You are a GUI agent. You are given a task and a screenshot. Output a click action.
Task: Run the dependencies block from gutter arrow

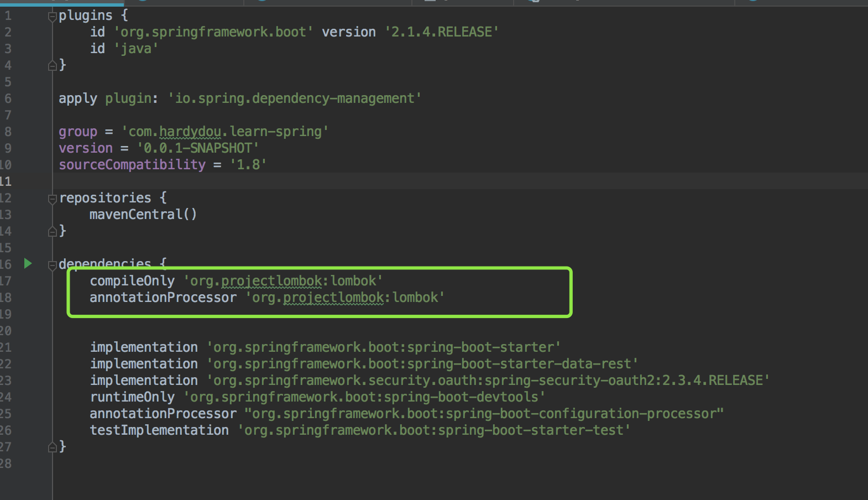pyautogui.click(x=28, y=264)
